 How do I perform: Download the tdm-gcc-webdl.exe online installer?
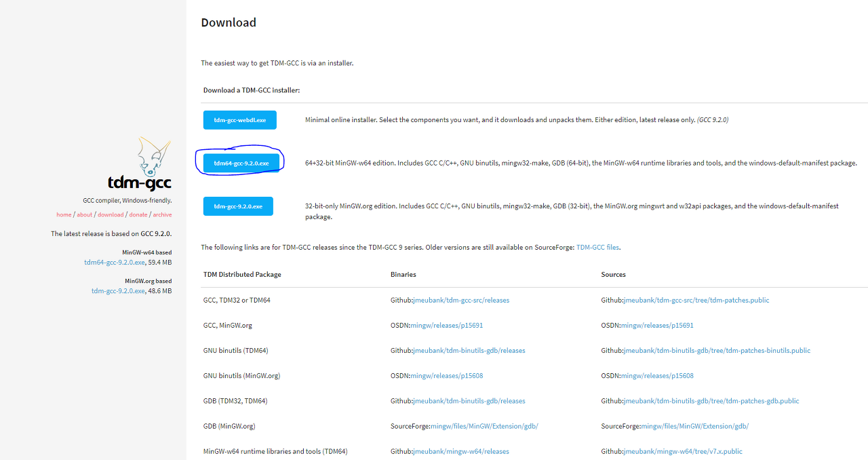[x=240, y=120]
